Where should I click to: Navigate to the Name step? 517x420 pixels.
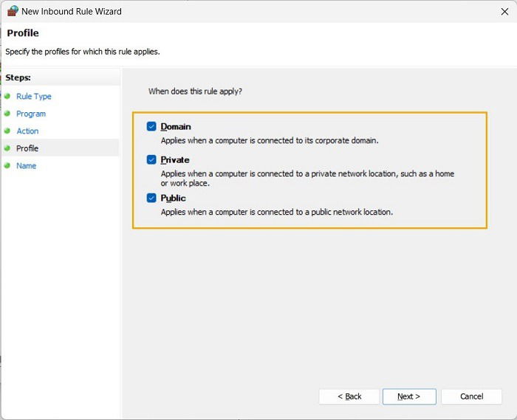point(27,165)
